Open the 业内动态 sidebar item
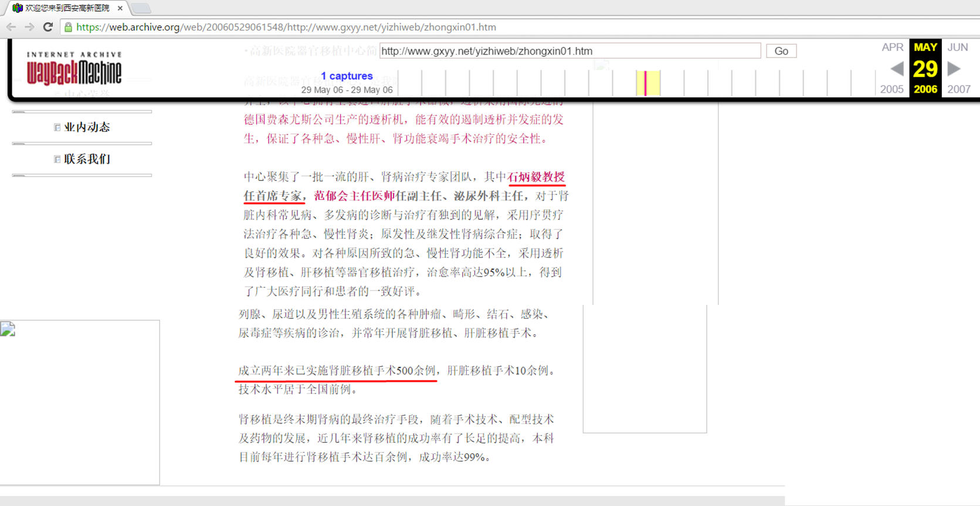Image resolution: width=980 pixels, height=506 pixels. 87,127
